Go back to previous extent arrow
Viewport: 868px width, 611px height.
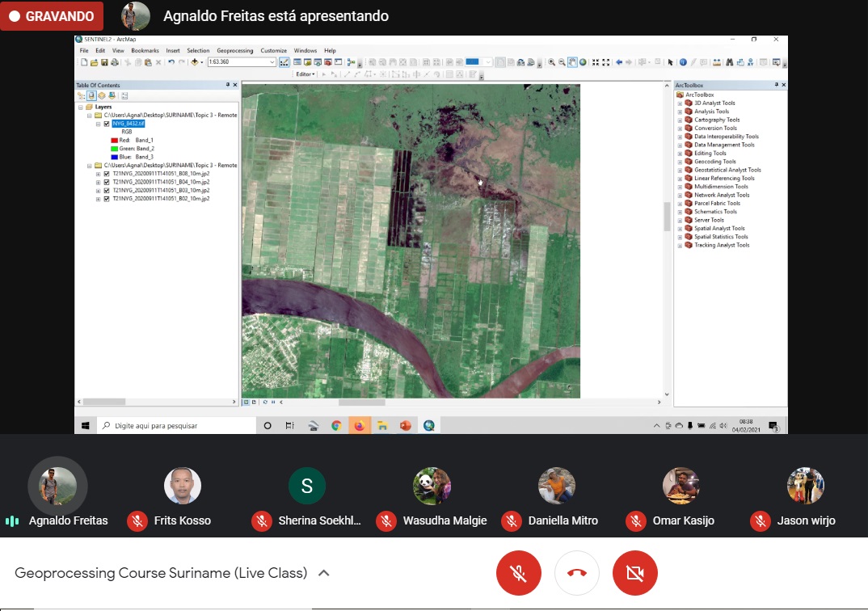point(619,62)
